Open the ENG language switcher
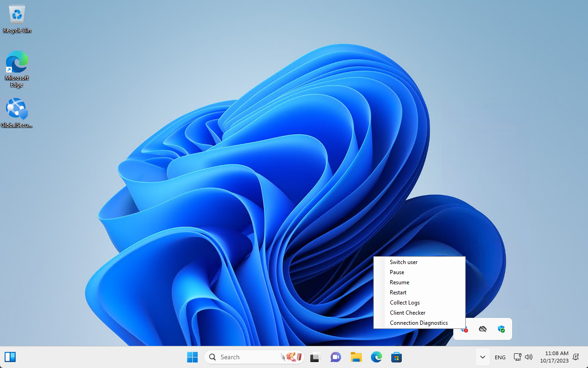This screenshot has height=368, width=588. 500,357
